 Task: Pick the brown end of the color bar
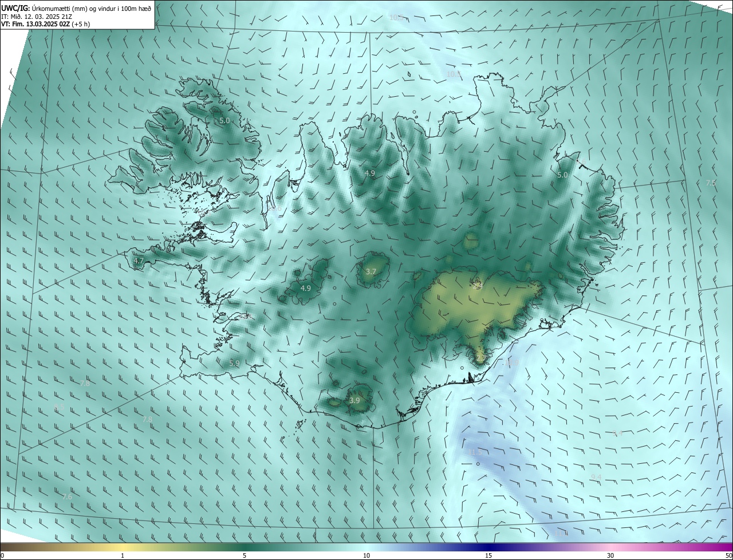tap(11, 547)
